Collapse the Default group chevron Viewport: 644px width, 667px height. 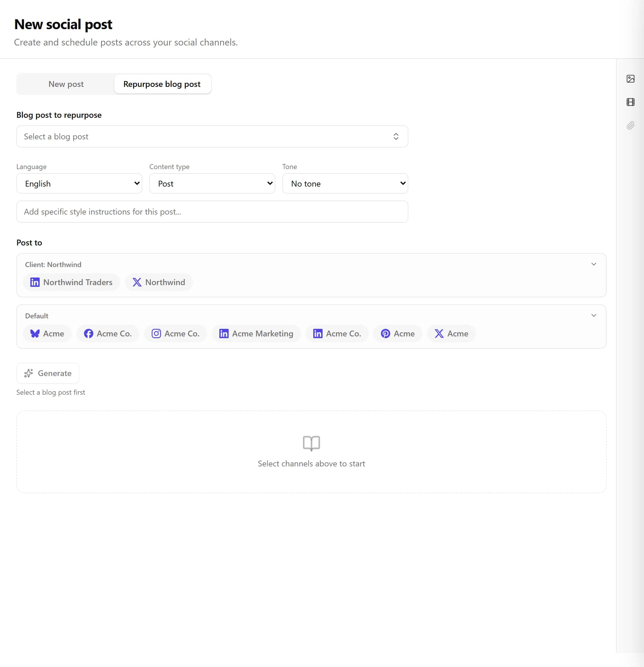pyautogui.click(x=594, y=315)
